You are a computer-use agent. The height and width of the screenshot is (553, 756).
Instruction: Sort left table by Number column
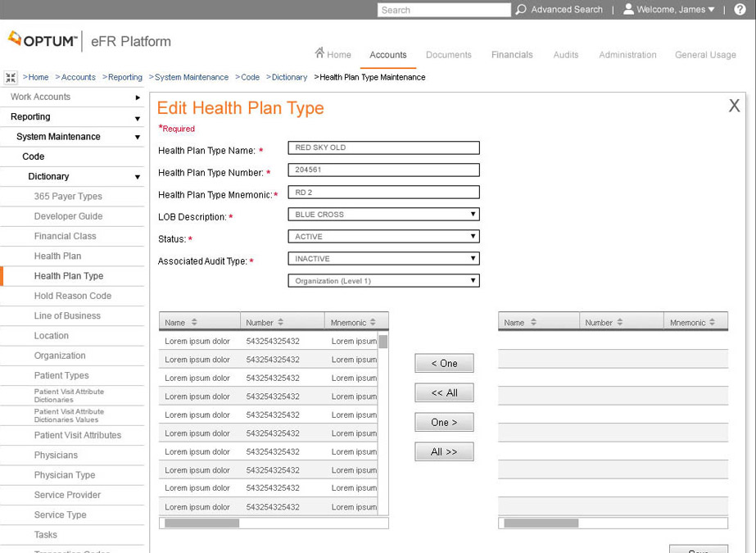tap(281, 323)
